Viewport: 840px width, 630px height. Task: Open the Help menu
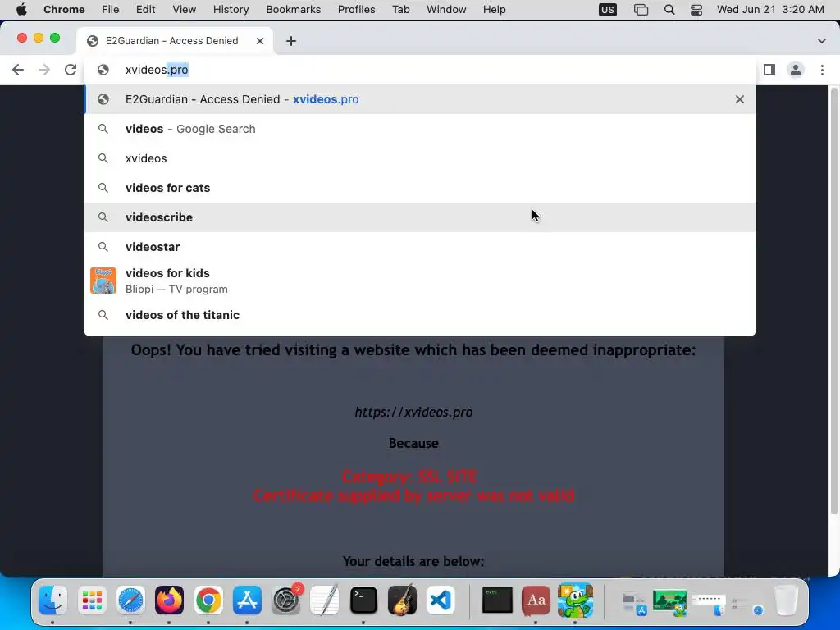[x=494, y=10]
